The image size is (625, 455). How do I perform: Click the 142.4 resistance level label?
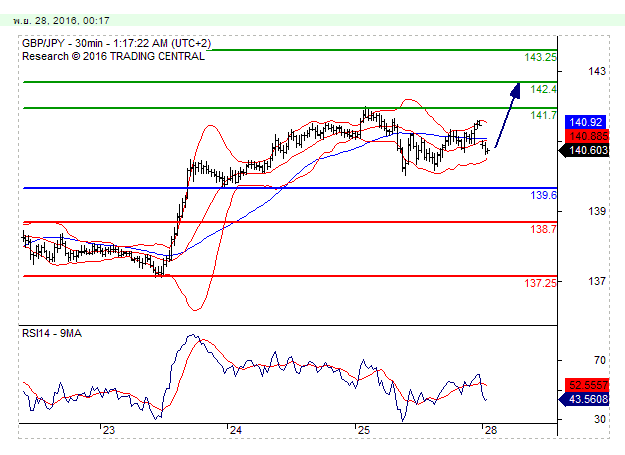543,89
